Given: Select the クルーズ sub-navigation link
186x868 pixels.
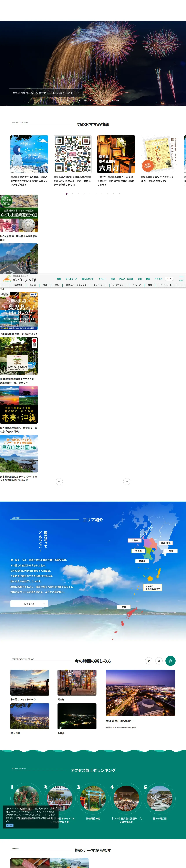Looking at the screenshot, I should click(137, 285).
